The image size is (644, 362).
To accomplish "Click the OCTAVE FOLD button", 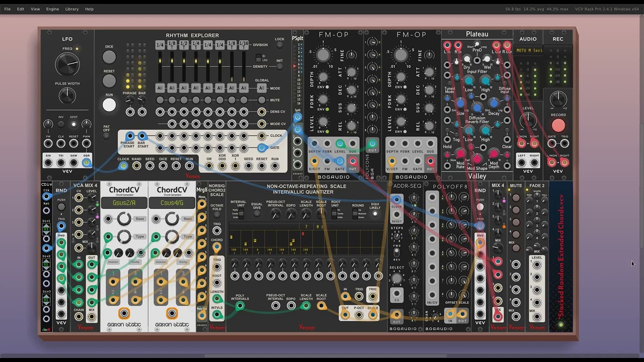I will coord(217,213).
